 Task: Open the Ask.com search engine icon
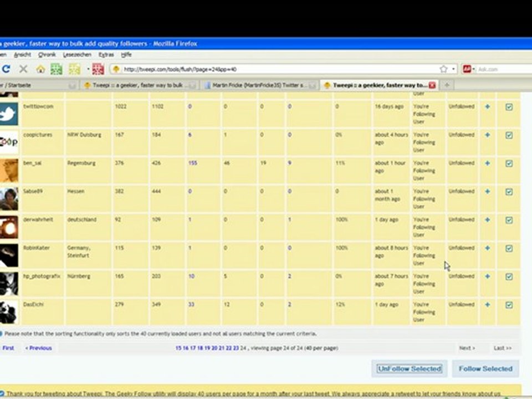click(x=467, y=69)
